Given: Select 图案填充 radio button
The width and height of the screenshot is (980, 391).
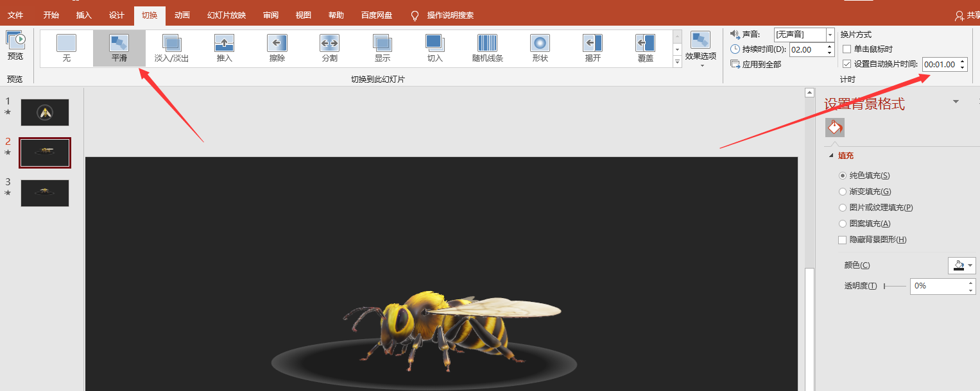Looking at the screenshot, I should point(843,224).
